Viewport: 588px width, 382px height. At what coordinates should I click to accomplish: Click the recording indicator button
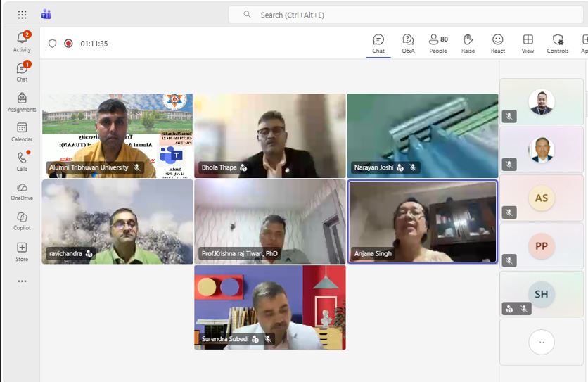[68, 44]
